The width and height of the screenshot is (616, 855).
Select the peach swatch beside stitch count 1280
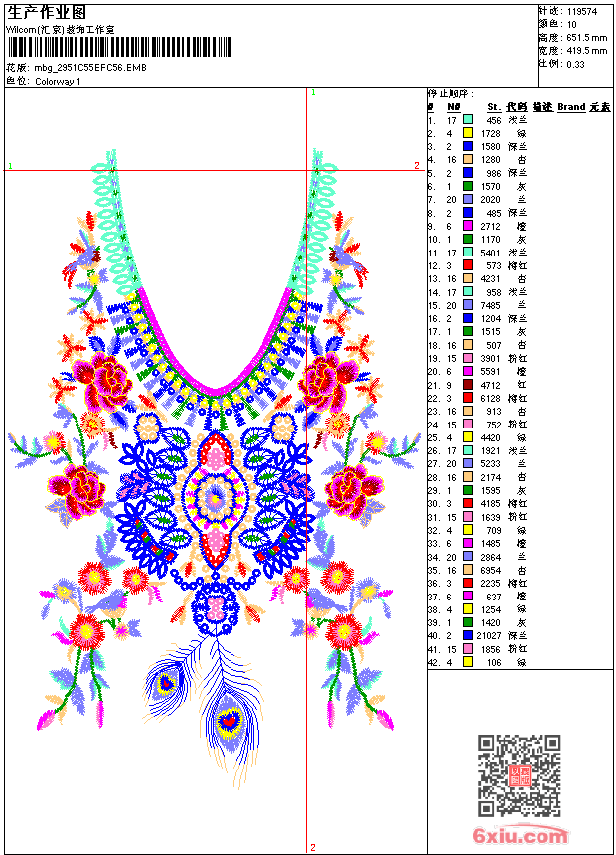[468, 160]
